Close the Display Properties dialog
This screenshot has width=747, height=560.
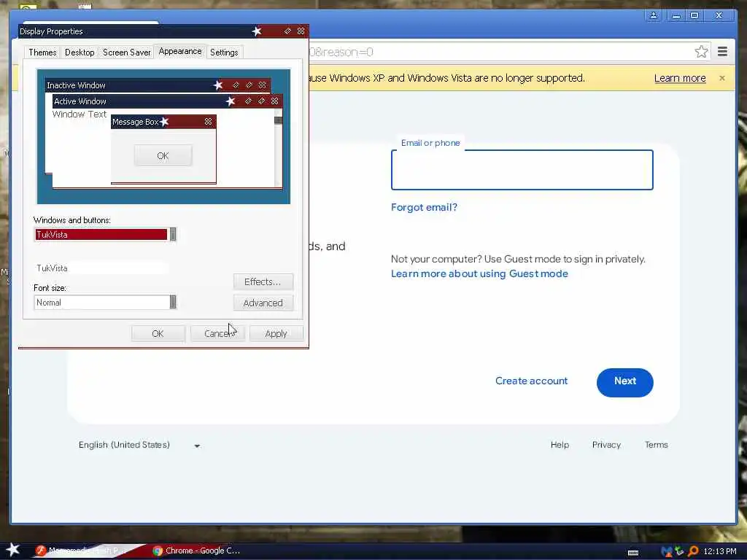[x=301, y=31]
